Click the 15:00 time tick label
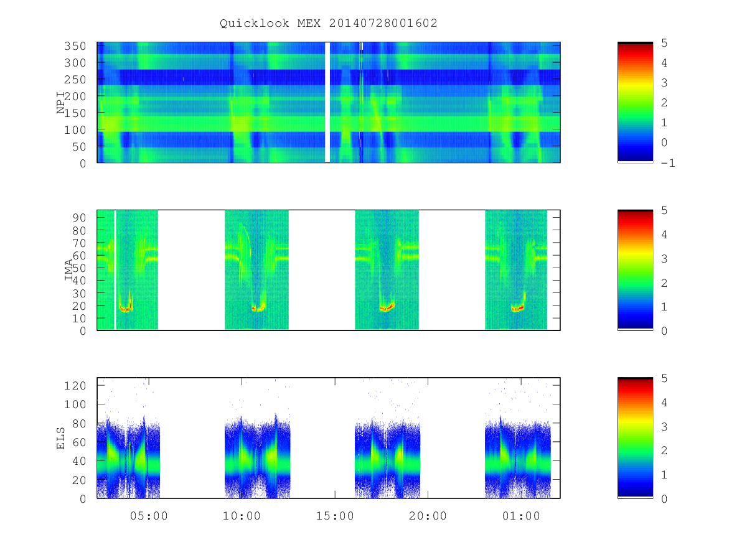Screen dimensions: 747x560 click(x=335, y=516)
